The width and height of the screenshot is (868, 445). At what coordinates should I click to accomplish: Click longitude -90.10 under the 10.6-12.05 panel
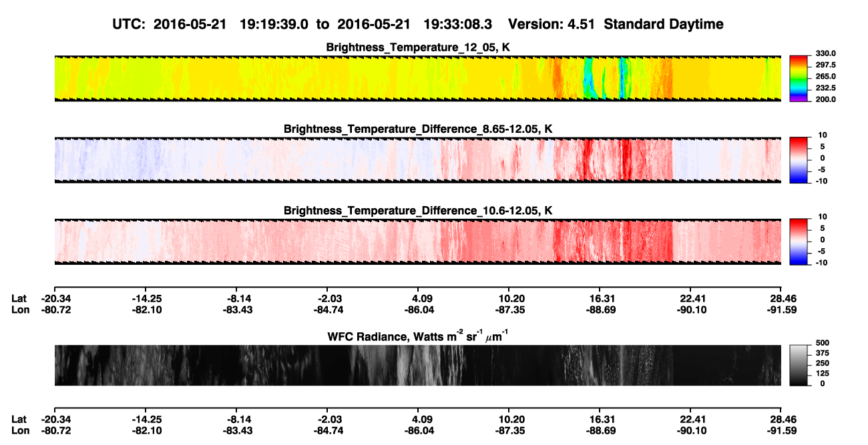click(692, 310)
